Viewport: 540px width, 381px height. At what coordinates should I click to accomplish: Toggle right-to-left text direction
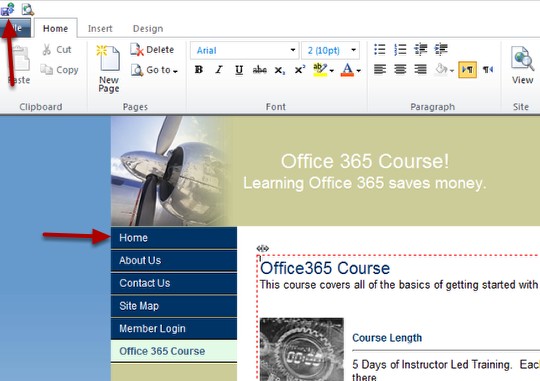(488, 70)
